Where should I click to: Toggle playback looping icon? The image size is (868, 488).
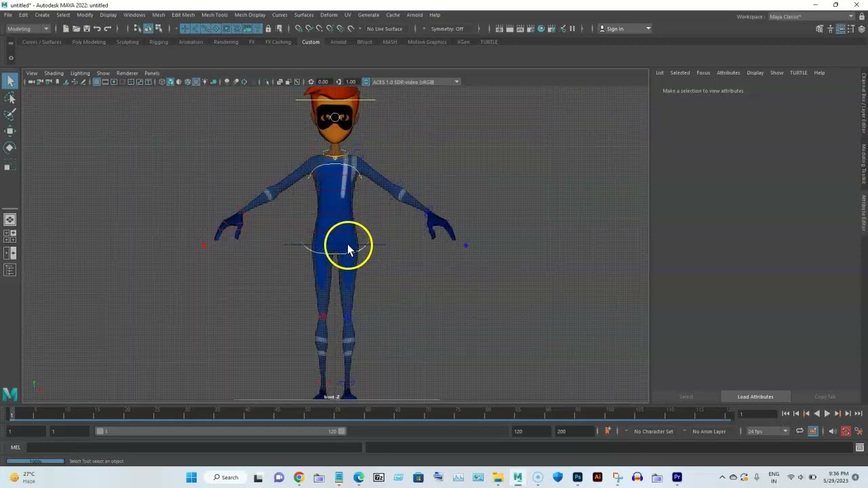800,431
